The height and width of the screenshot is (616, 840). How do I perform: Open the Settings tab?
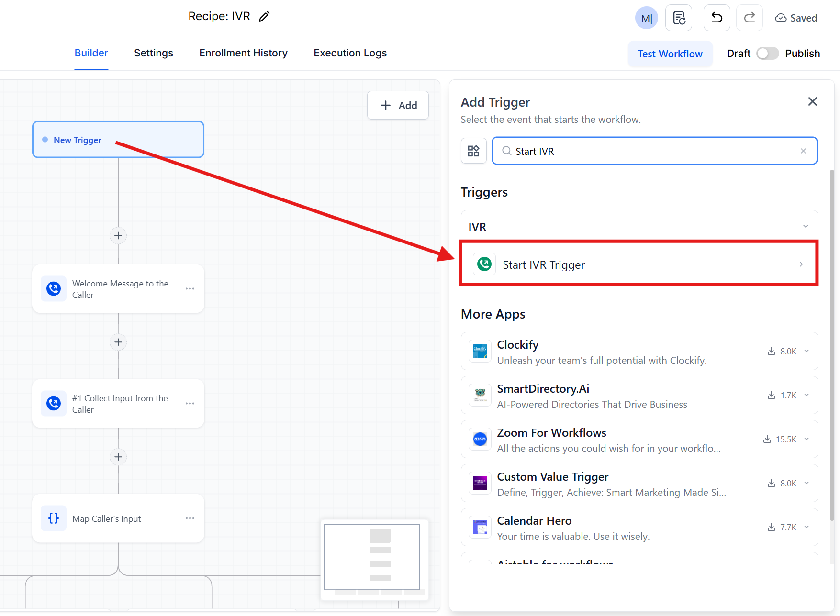pos(154,53)
